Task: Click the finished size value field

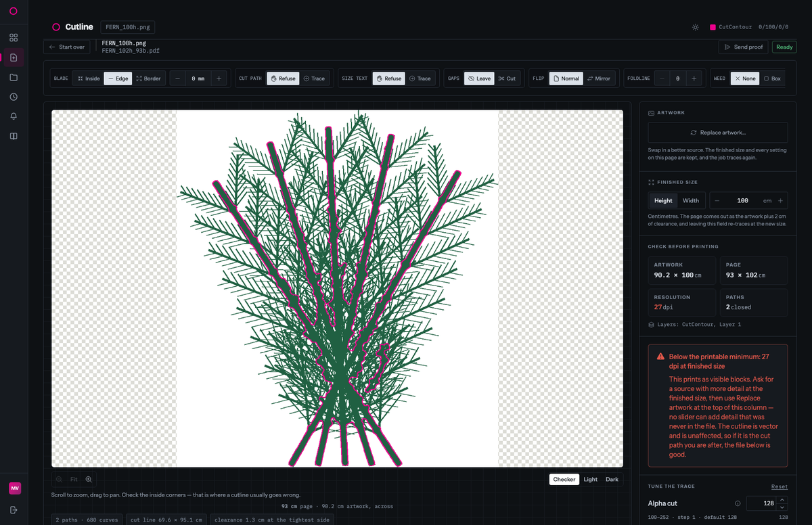Action: pyautogui.click(x=742, y=201)
